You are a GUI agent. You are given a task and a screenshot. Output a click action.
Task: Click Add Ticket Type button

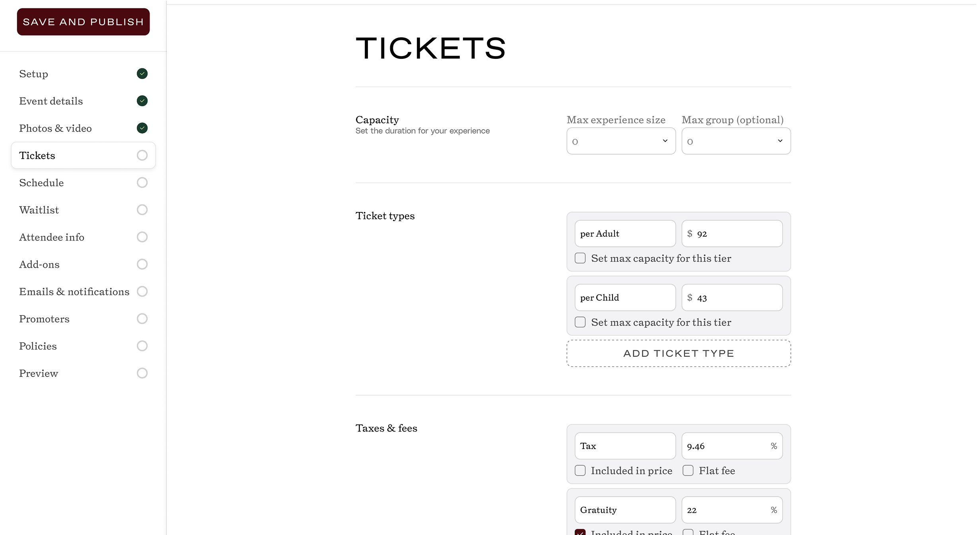pyautogui.click(x=679, y=353)
